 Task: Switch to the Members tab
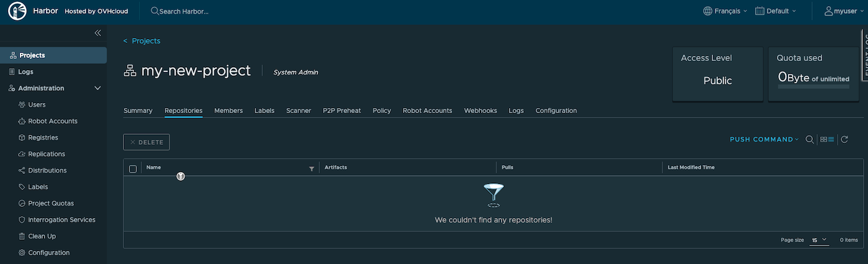(228, 111)
